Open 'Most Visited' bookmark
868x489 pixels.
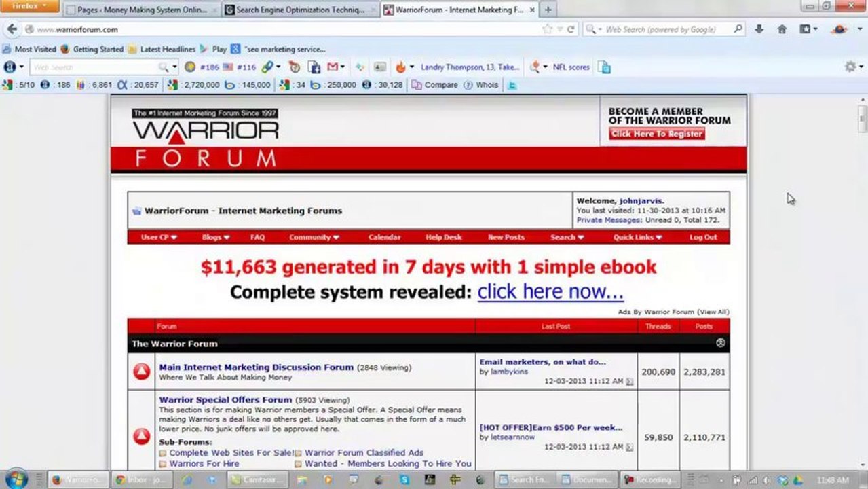point(29,49)
